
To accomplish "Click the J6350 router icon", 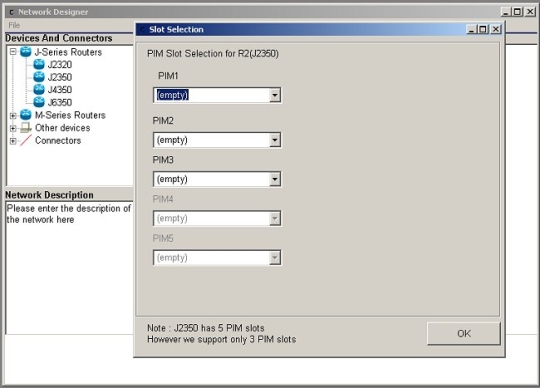I will click(x=39, y=102).
